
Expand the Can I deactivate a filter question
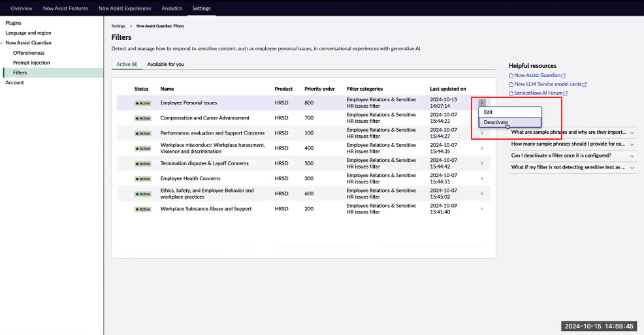click(573, 155)
